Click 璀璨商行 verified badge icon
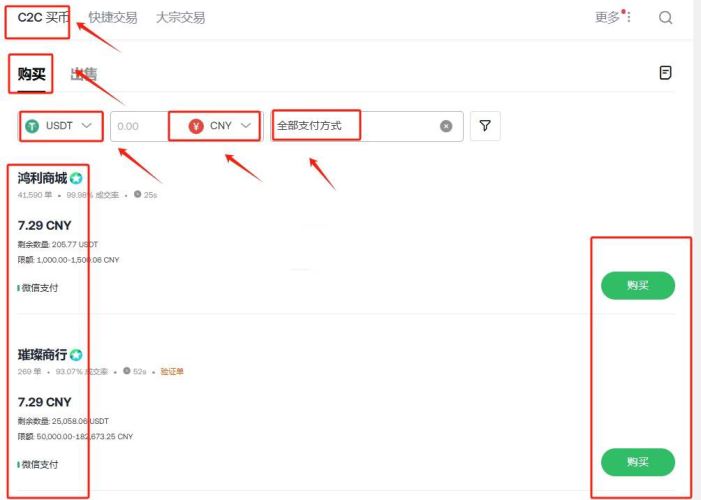Viewport: 701px width, 500px height. click(x=76, y=355)
